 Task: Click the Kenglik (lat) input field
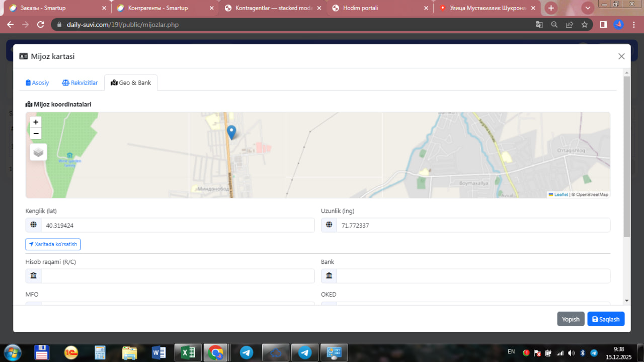(x=177, y=226)
